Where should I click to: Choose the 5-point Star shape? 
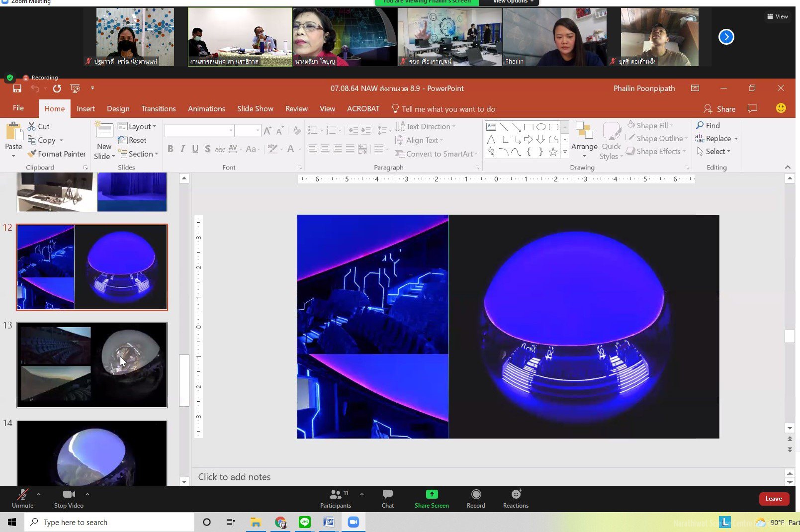point(553,152)
